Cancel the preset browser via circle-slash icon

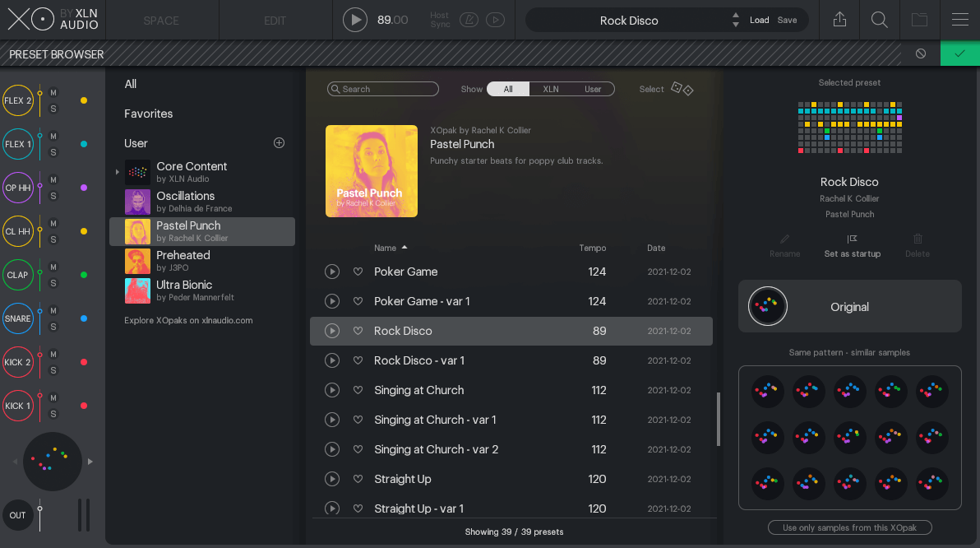tap(921, 53)
